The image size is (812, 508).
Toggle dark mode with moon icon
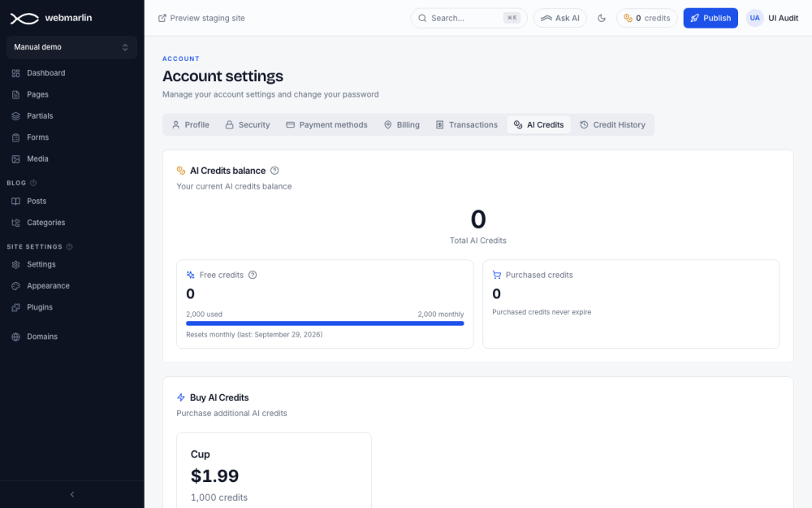point(601,18)
